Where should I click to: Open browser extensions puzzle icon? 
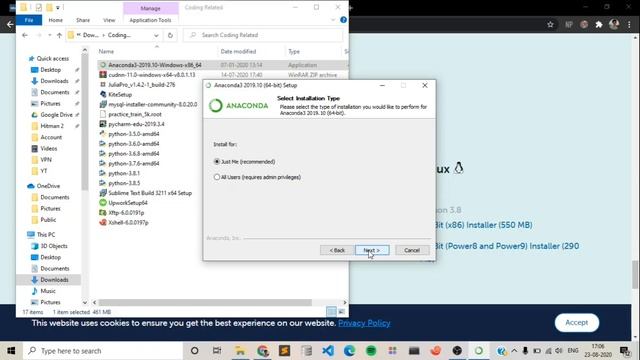tap(599, 24)
